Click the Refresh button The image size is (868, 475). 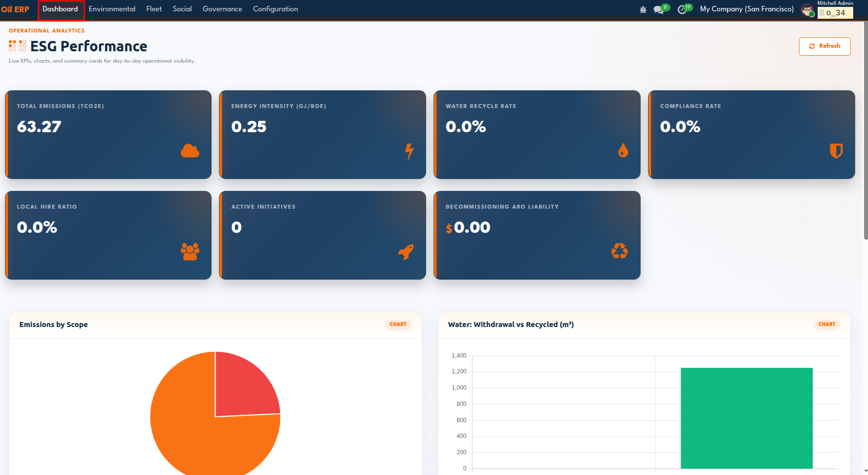coord(825,46)
